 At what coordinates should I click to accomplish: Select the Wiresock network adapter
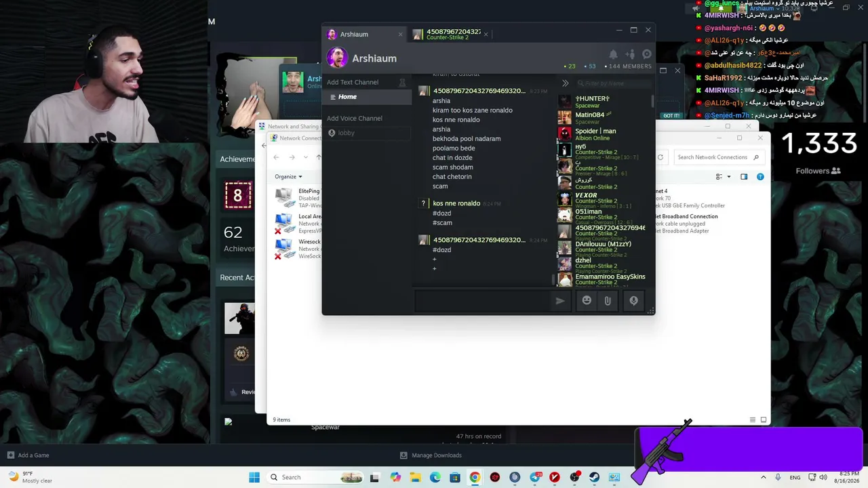click(x=298, y=249)
